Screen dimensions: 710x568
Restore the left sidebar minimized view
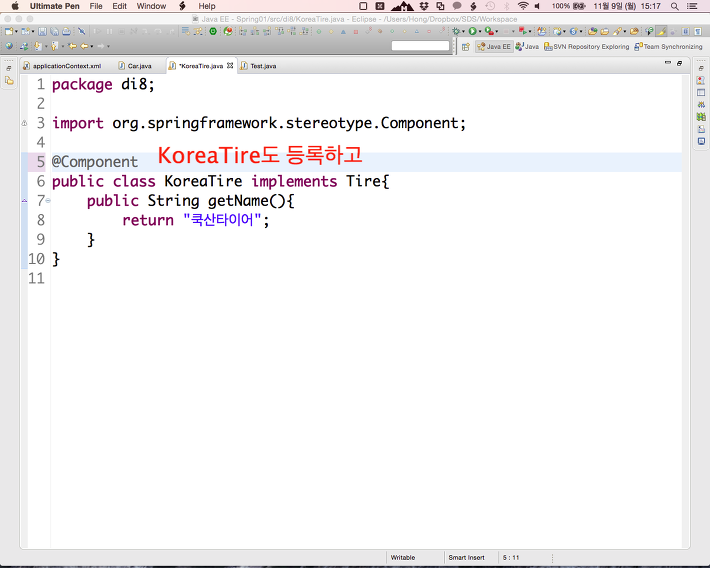click(9, 68)
